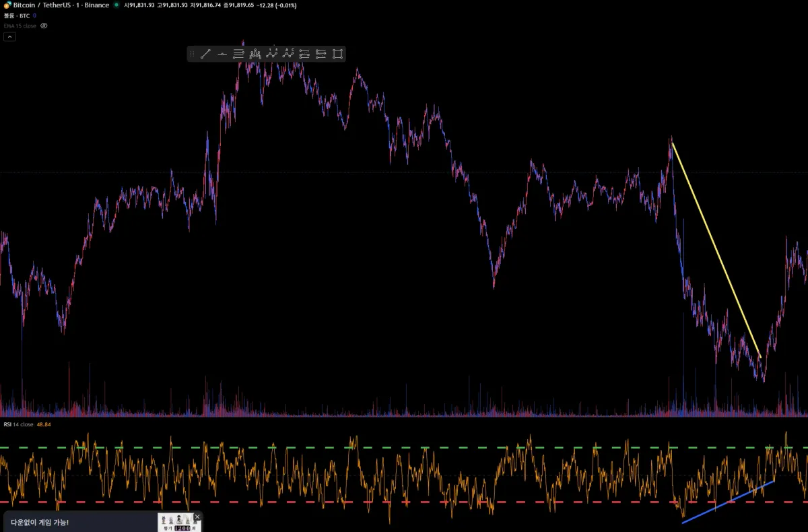Select the blue RSI trend line drawing
Image resolution: width=808 pixels, height=532 pixels.
(x=728, y=502)
